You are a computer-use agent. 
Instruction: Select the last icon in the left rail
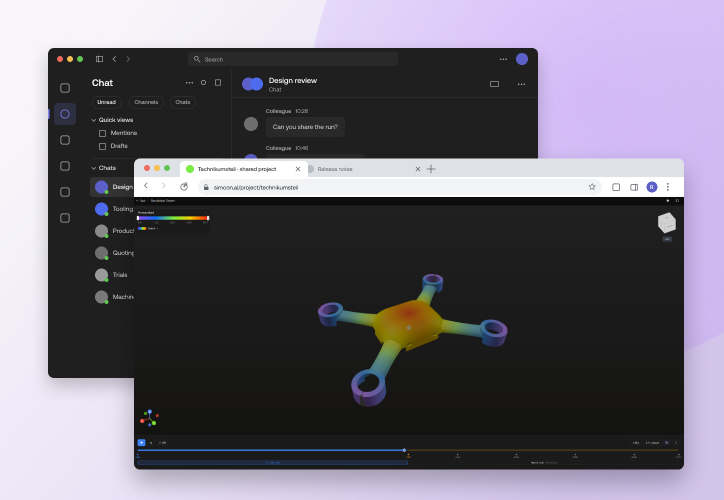coord(65,217)
